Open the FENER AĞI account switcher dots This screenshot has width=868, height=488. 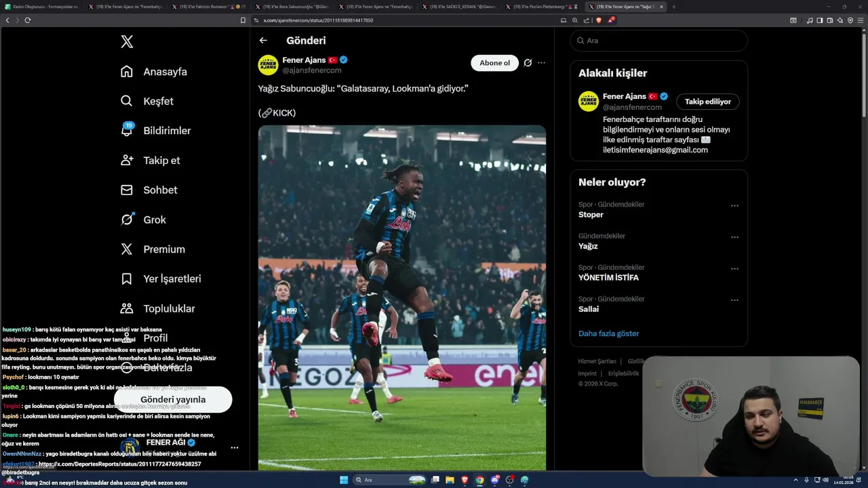tap(235, 447)
